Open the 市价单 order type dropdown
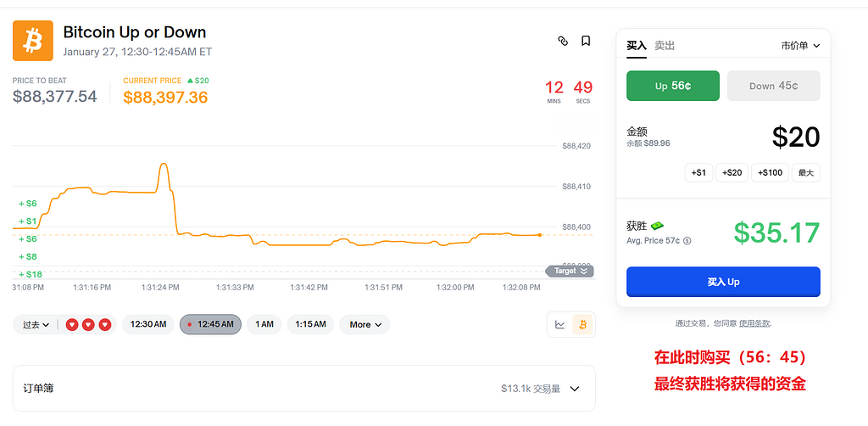The width and height of the screenshot is (868, 426). pos(799,46)
